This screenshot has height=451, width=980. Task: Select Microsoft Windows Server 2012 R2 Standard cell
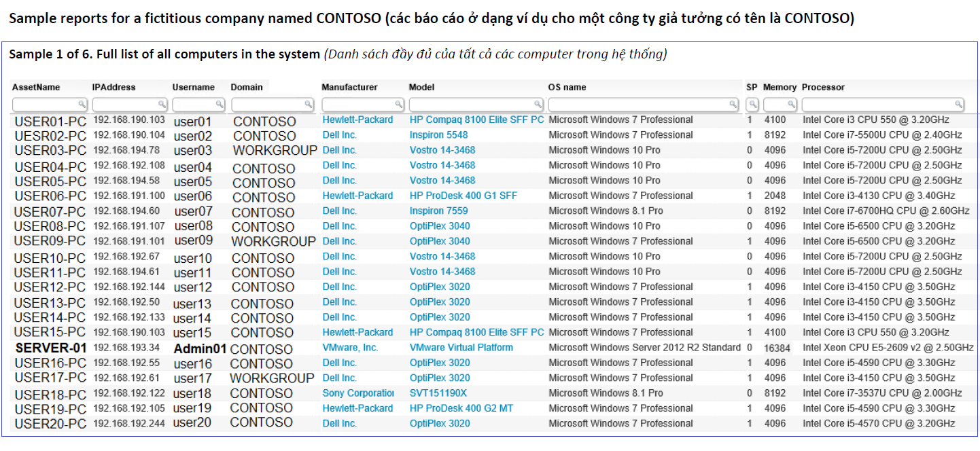coord(645,347)
